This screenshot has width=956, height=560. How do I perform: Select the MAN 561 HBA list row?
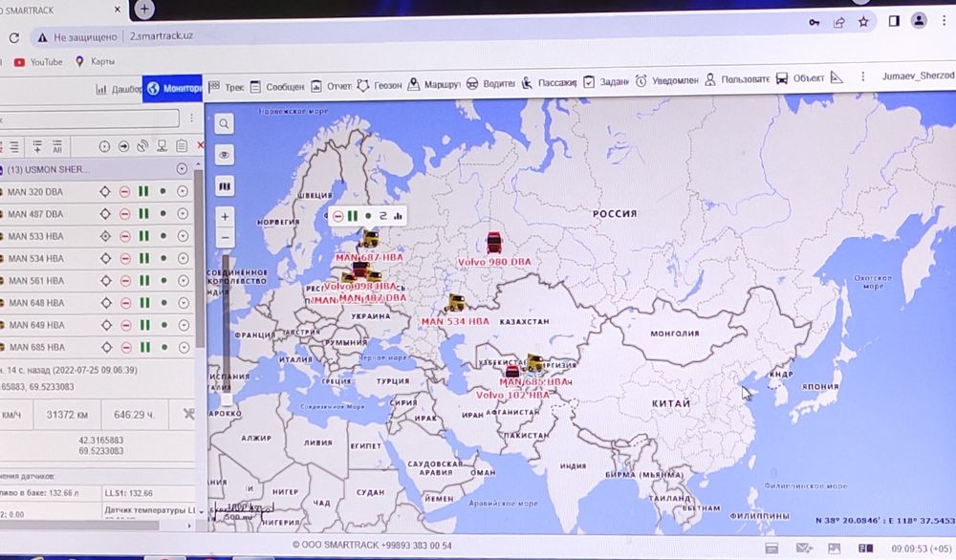click(x=97, y=281)
